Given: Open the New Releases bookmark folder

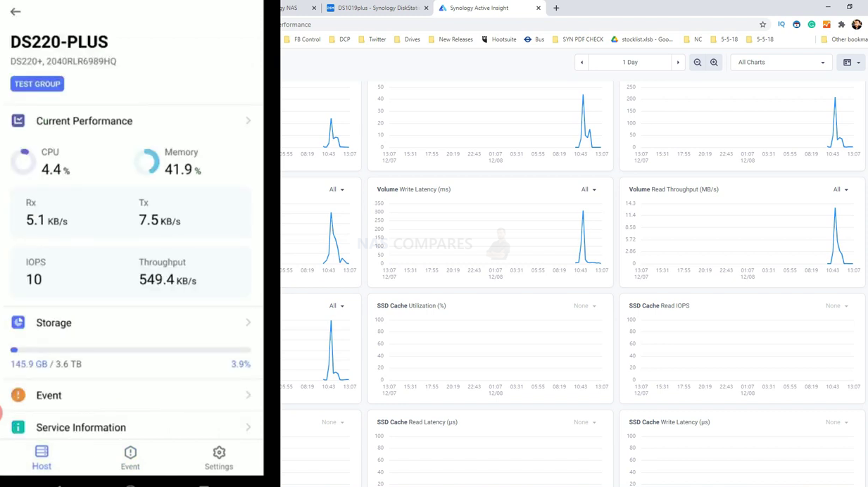Looking at the screenshot, I should pyautogui.click(x=451, y=39).
